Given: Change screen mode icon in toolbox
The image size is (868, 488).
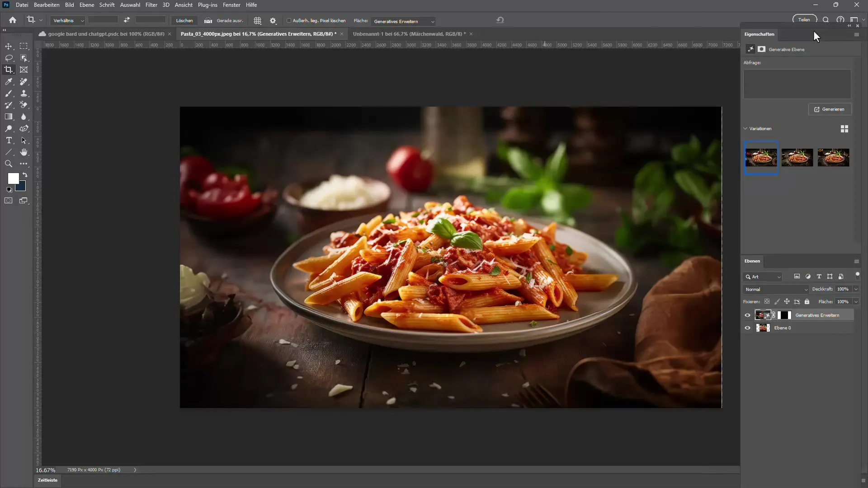Looking at the screenshot, I should point(24,201).
